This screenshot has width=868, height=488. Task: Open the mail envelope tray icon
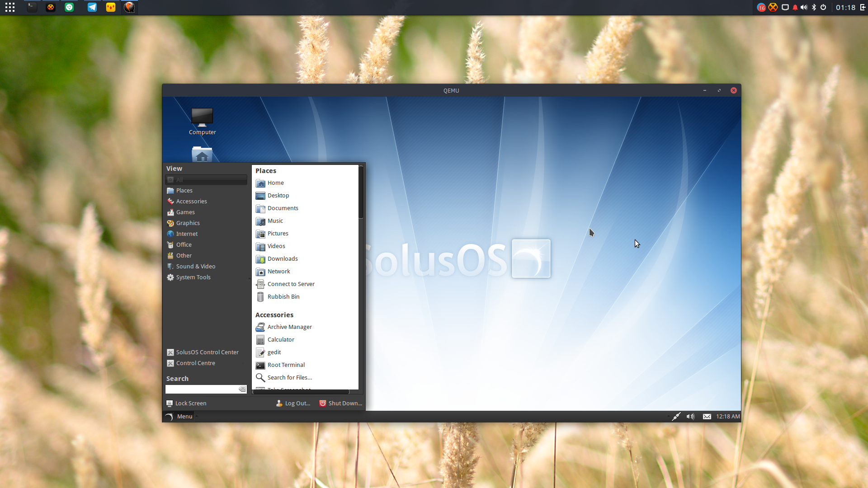[x=707, y=417]
